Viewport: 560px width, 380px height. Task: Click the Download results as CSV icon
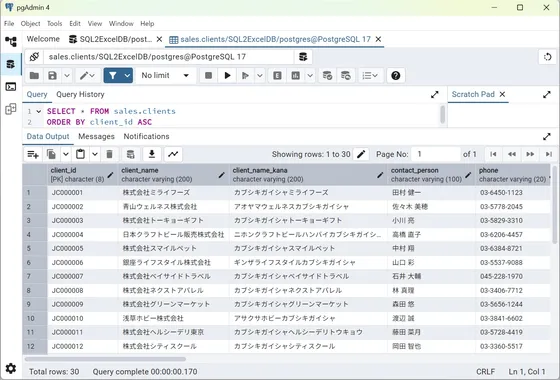[152, 154]
